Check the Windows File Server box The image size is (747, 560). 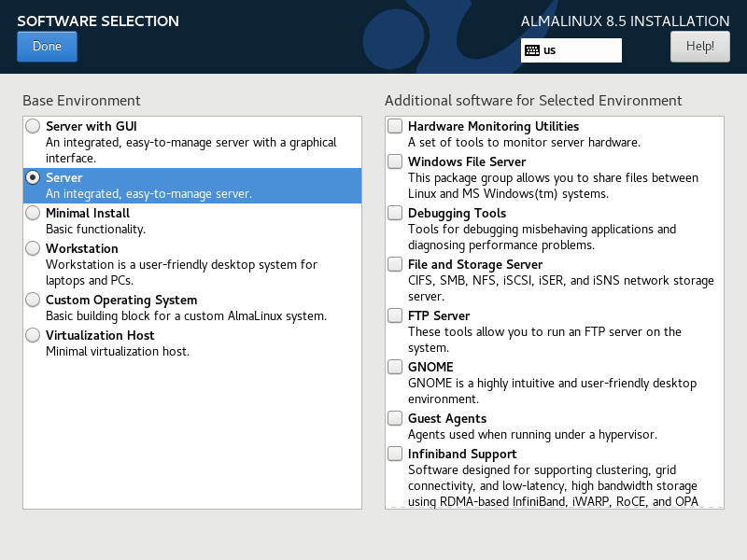click(396, 161)
